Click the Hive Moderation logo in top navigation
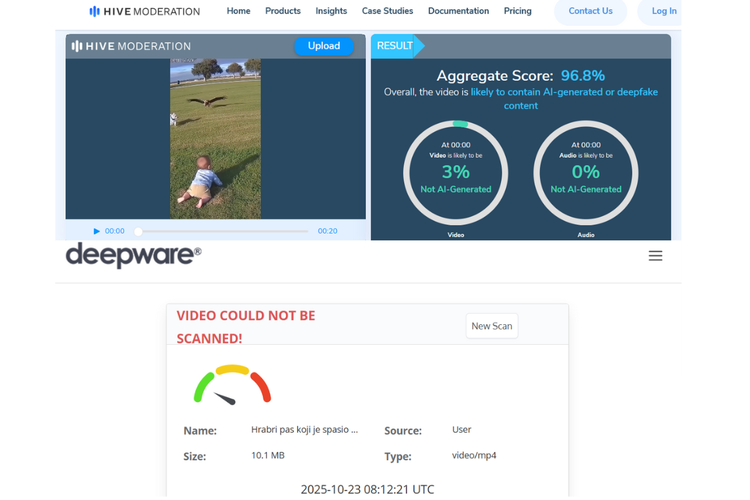The width and height of the screenshot is (750, 500). tap(144, 11)
